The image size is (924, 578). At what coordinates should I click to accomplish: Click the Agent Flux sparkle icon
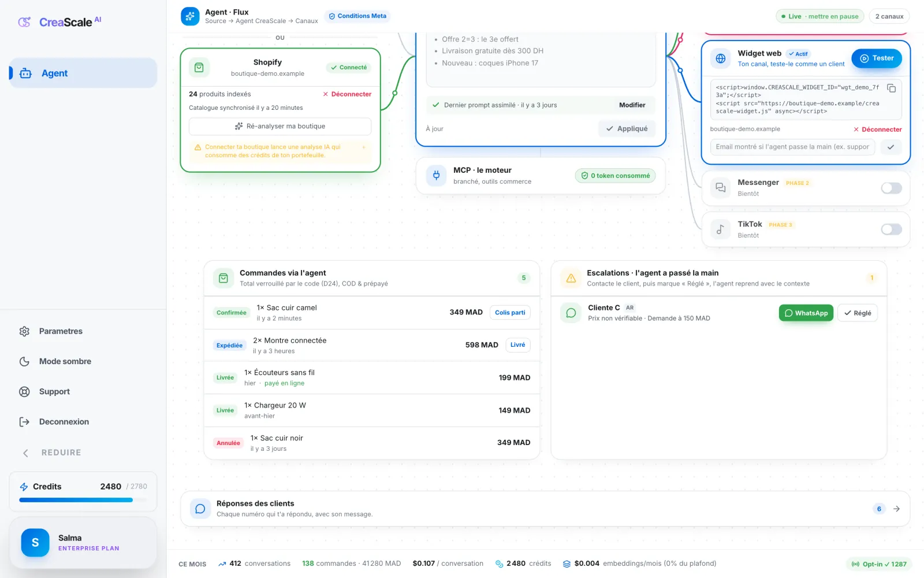190,16
